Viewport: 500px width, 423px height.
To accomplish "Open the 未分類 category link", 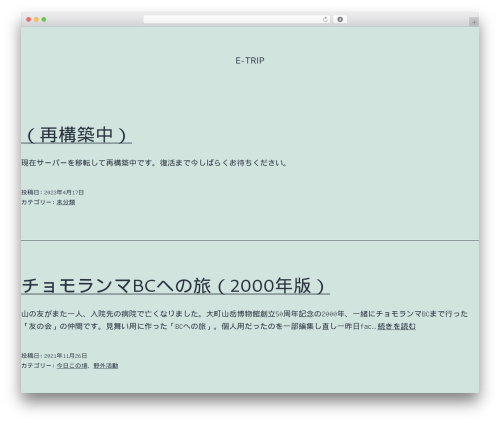I will pyautogui.click(x=66, y=202).
